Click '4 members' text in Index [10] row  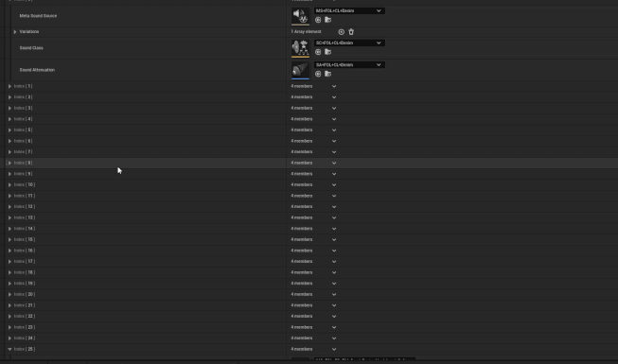click(302, 184)
